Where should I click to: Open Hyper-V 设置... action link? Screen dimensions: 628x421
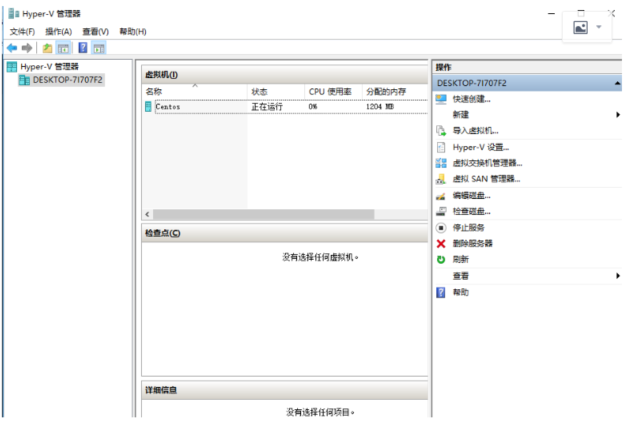click(481, 147)
